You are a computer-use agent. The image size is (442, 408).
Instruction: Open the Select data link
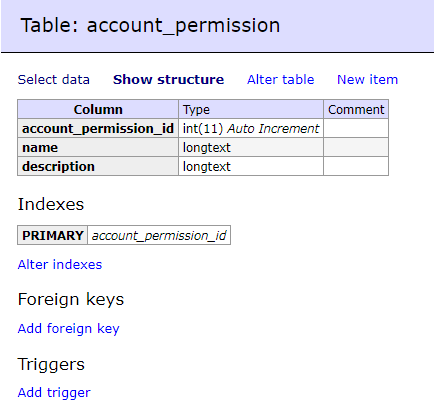54,80
